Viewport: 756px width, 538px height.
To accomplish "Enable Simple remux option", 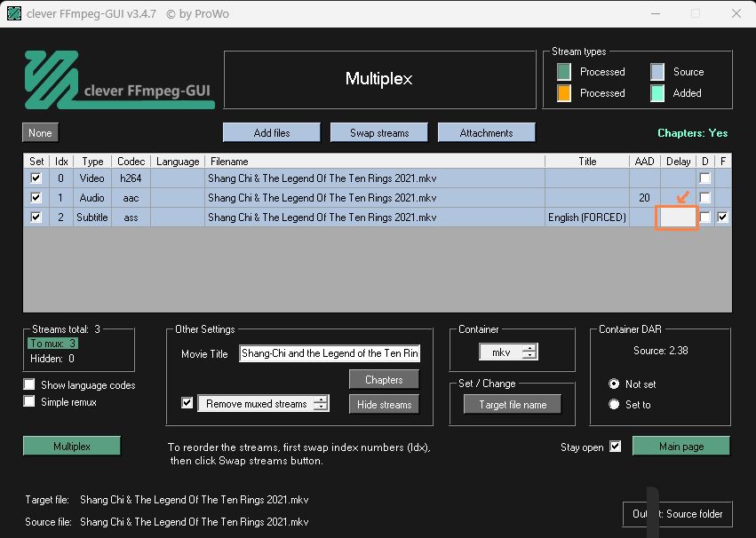I will [29, 401].
